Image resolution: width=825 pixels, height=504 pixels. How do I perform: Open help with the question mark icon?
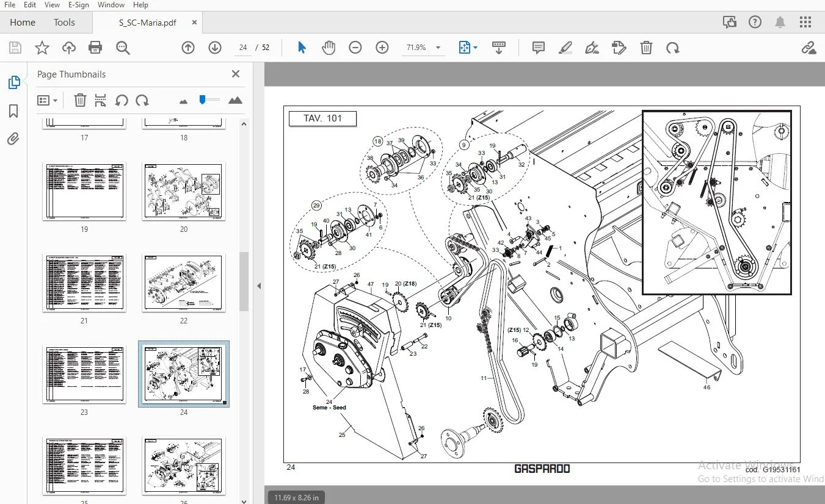755,23
